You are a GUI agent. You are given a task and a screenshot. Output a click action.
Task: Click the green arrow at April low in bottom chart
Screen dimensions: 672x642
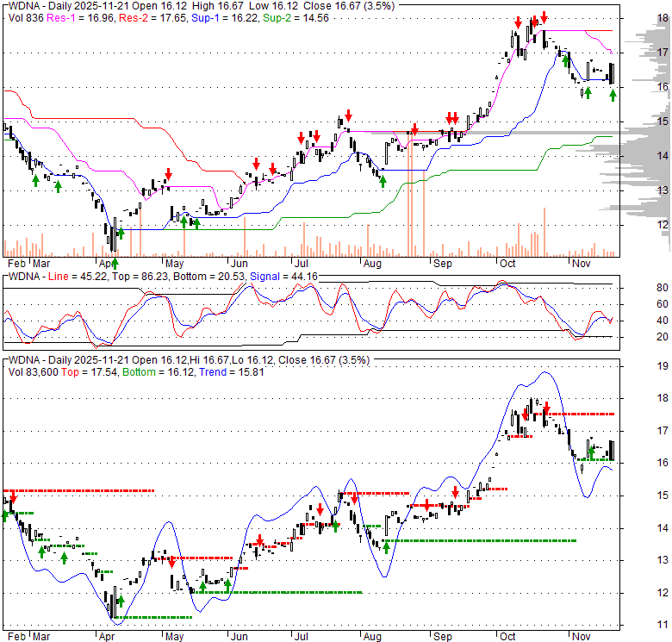pos(121,601)
